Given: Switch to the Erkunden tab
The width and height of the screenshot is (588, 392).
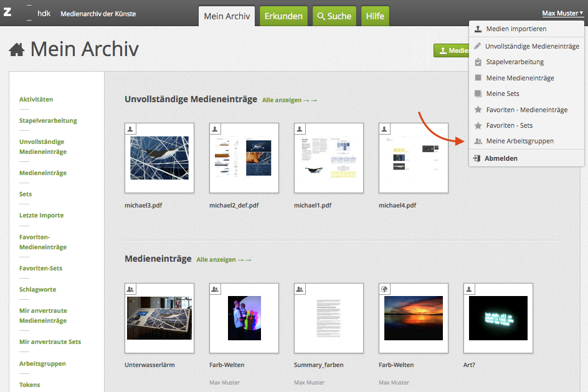Looking at the screenshot, I should 283,16.
